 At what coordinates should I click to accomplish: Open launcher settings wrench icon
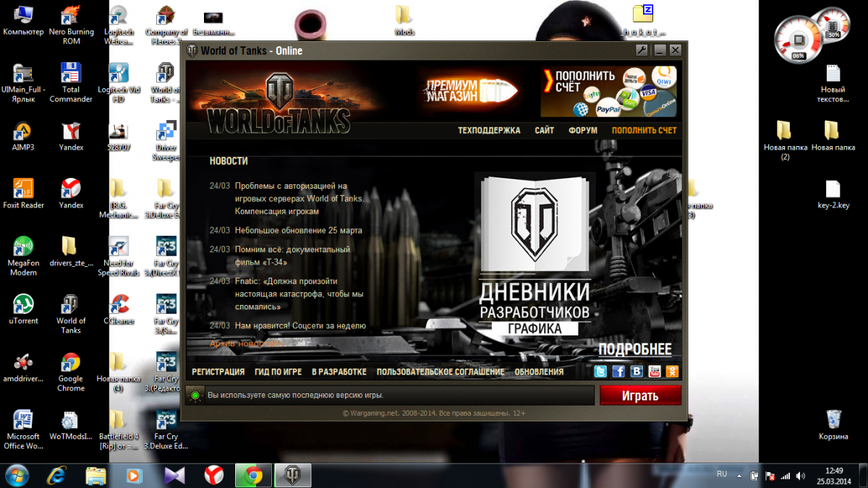tap(641, 51)
